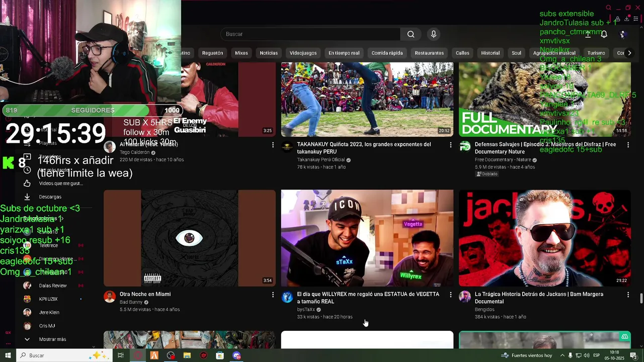Click the YouTube Buscar search field
This screenshot has width=644, height=362.
pyautogui.click(x=310, y=34)
